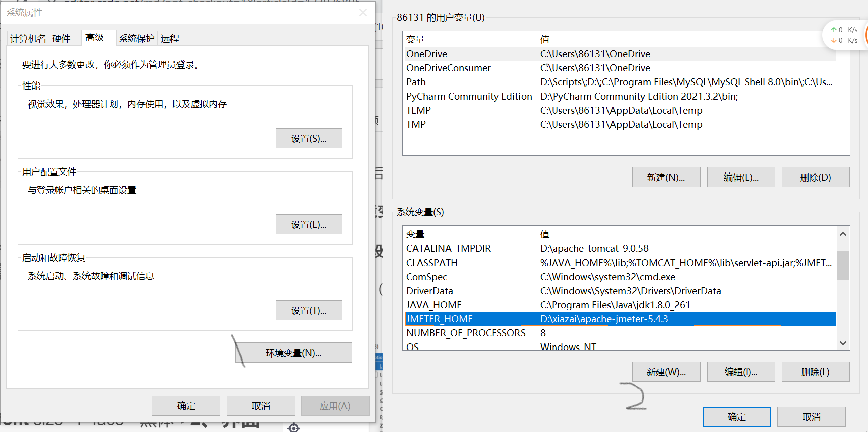Viewport: 868px width, 432px height.
Task: Select DriverData system variable row
Action: tap(621, 291)
